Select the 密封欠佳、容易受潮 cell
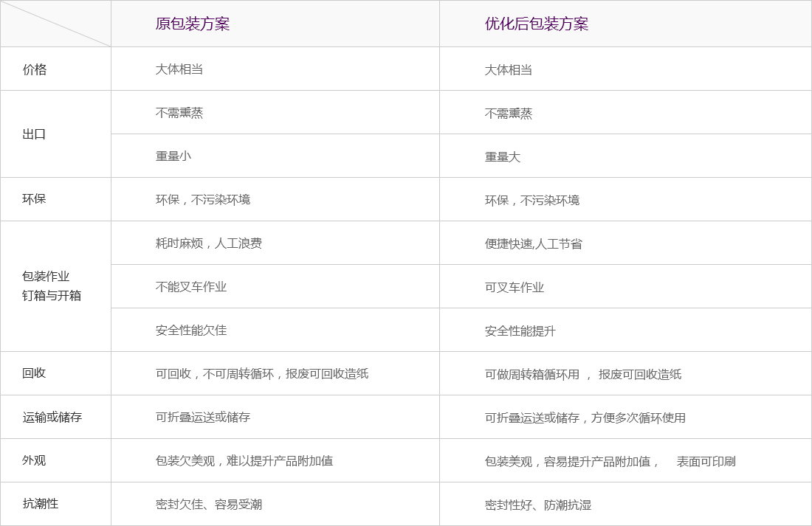 click(x=209, y=505)
